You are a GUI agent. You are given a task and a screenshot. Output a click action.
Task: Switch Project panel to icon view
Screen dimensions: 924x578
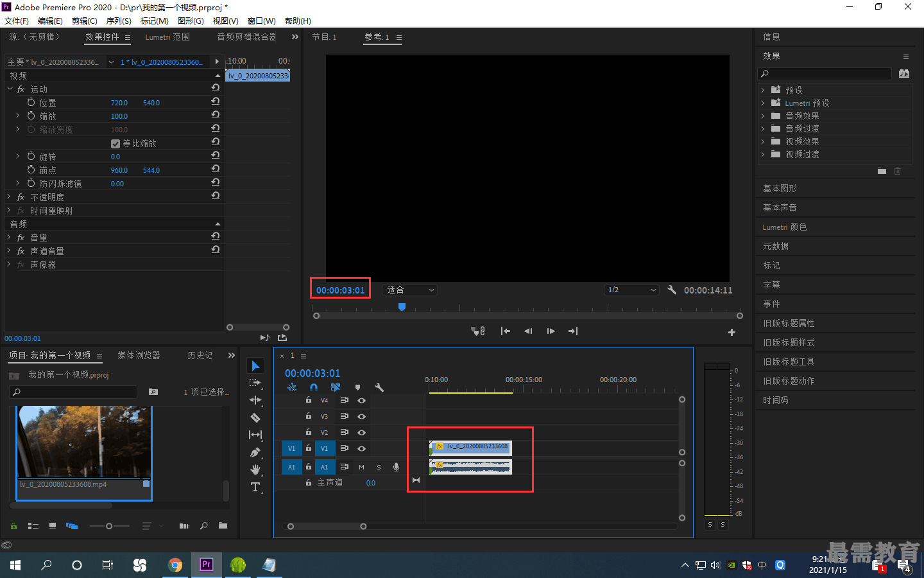tap(53, 526)
